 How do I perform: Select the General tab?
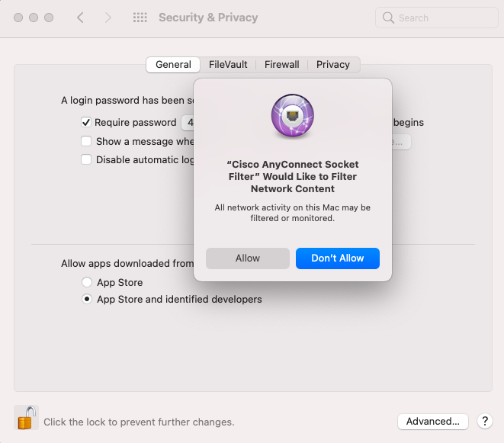(x=173, y=65)
